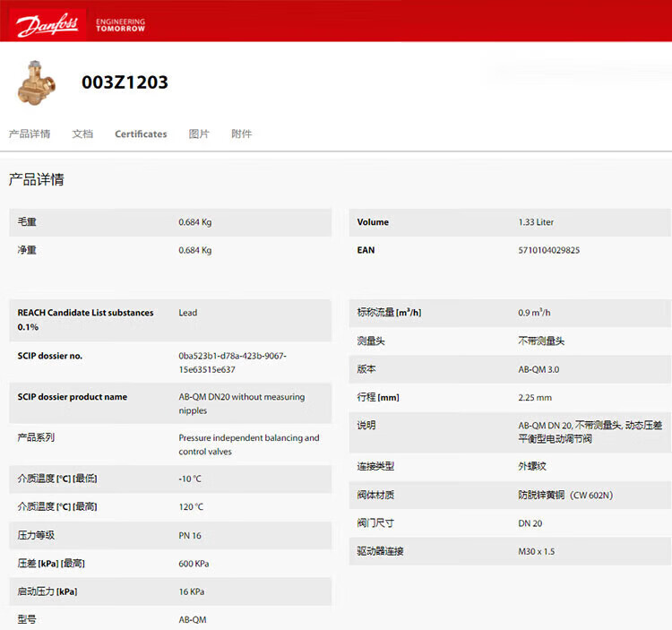
Task: Click the Volume value 1.33 Liter
Action: (536, 222)
